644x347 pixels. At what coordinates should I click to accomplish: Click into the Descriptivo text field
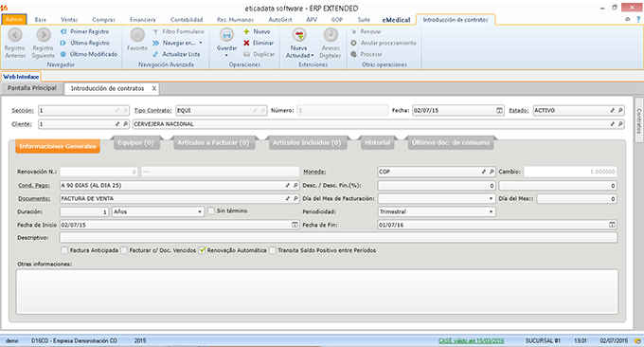(x=338, y=238)
